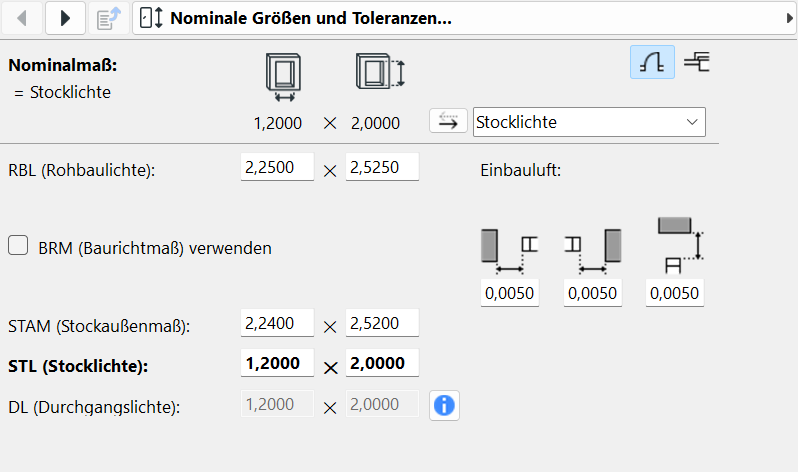This screenshot has width=798, height=472.
Task: Select the wall reveal icon at top right
Action: 696,63
